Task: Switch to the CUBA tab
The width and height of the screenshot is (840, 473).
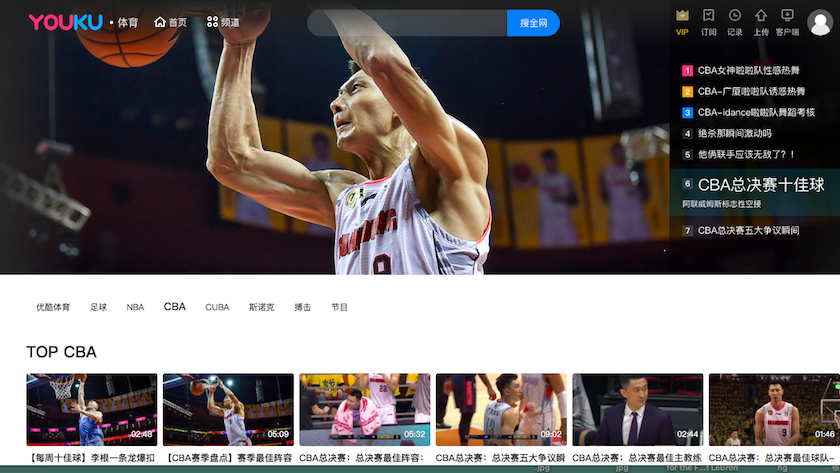Action: (217, 307)
